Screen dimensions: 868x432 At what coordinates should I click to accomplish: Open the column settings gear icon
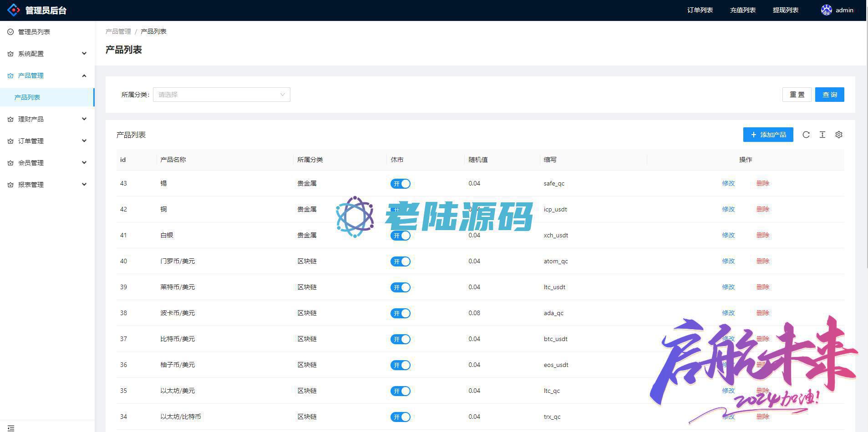pyautogui.click(x=839, y=135)
